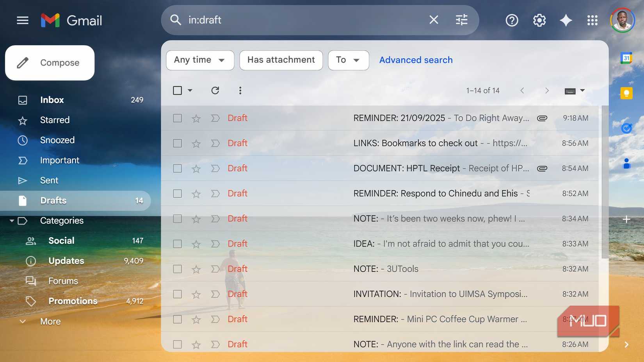
Task: Star the LINKS: Bookmarks draft
Action: pyautogui.click(x=196, y=144)
